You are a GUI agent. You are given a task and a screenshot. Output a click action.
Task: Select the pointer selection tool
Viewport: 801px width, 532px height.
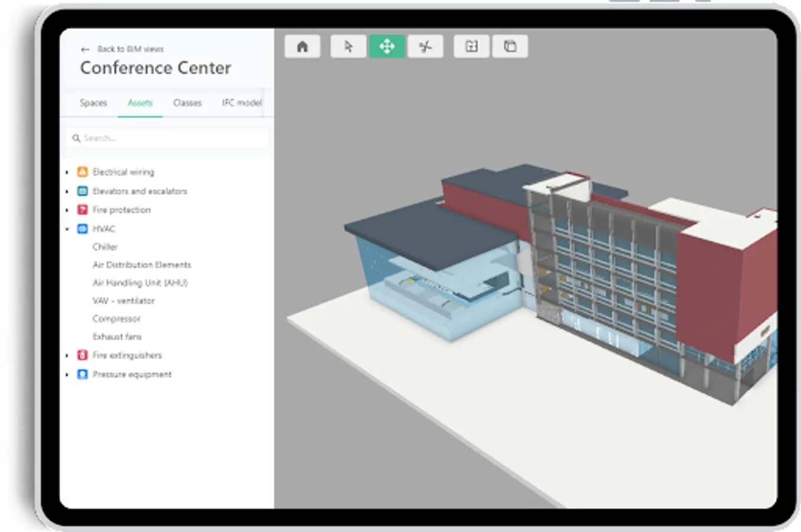pyautogui.click(x=348, y=46)
